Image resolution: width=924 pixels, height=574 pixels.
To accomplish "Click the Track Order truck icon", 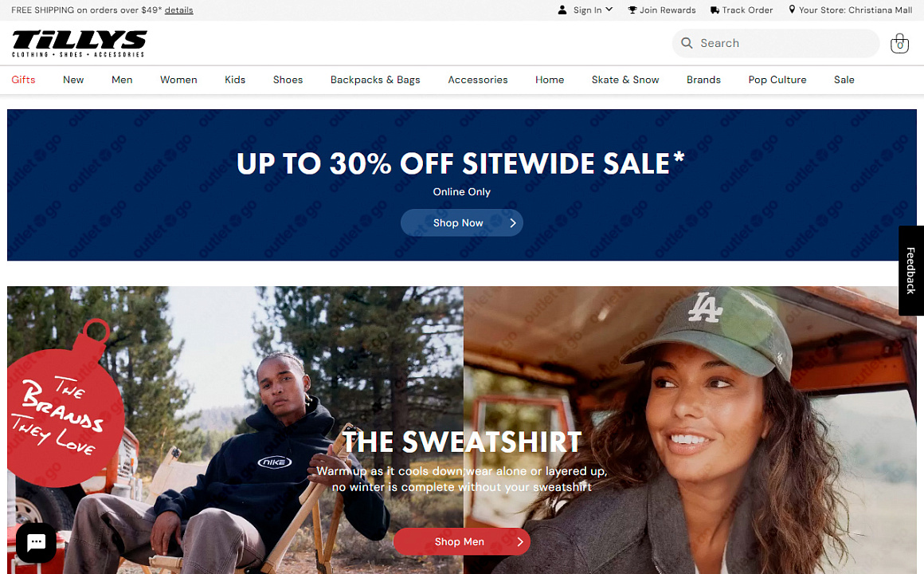I will click(715, 10).
